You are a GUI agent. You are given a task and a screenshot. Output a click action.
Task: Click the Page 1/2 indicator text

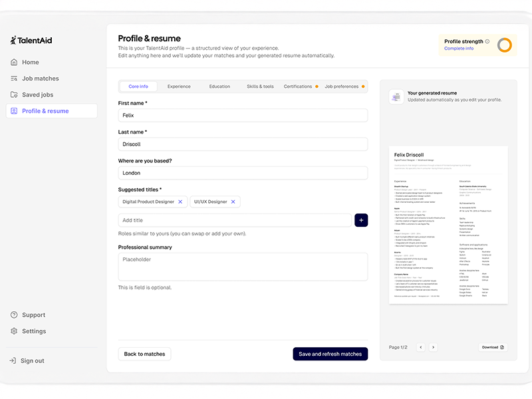pyautogui.click(x=398, y=347)
